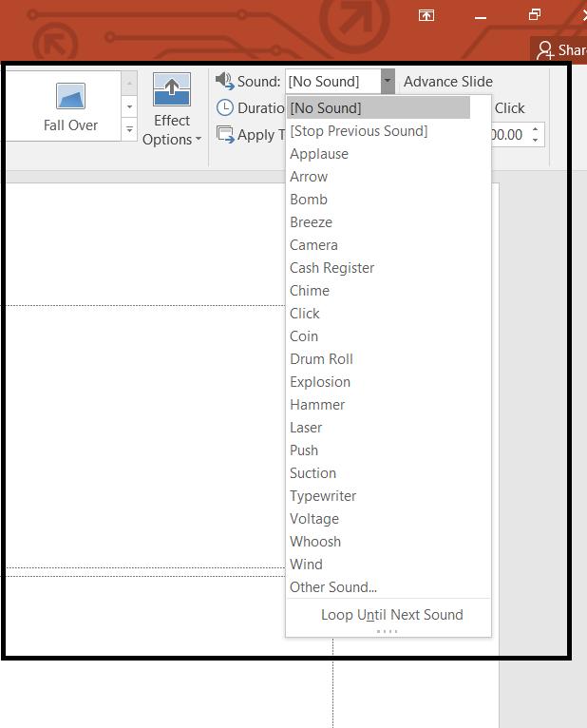This screenshot has width=587, height=728.
Task: Click the Sound speaker icon
Action: click(x=224, y=81)
